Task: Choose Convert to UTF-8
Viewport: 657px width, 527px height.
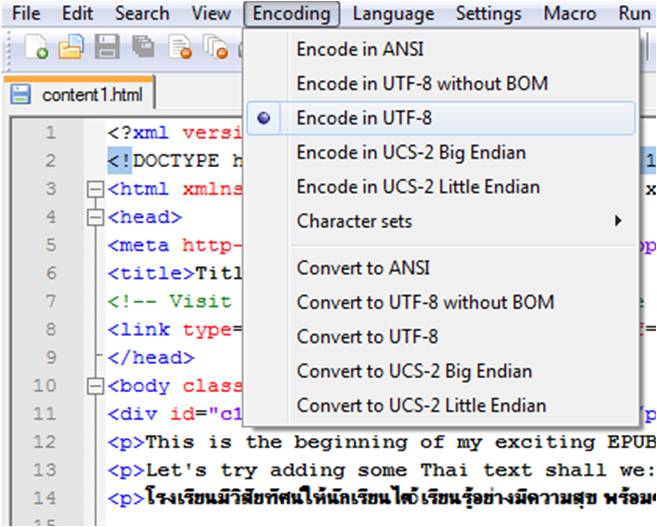Action: click(441, 336)
